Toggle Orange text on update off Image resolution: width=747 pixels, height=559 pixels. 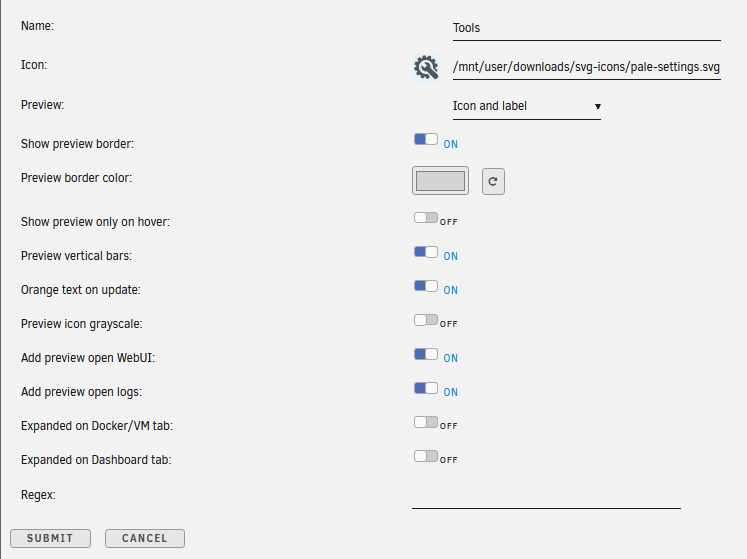click(x=426, y=286)
